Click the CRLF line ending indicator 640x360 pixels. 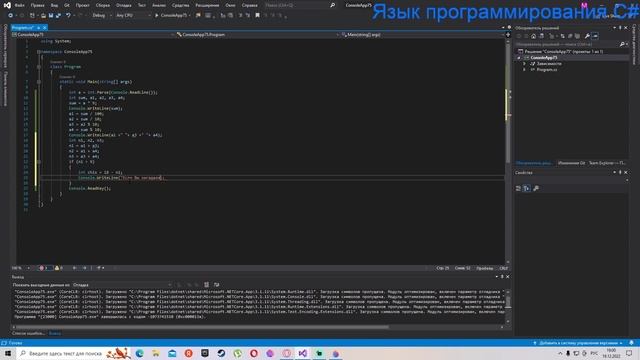click(x=504, y=268)
